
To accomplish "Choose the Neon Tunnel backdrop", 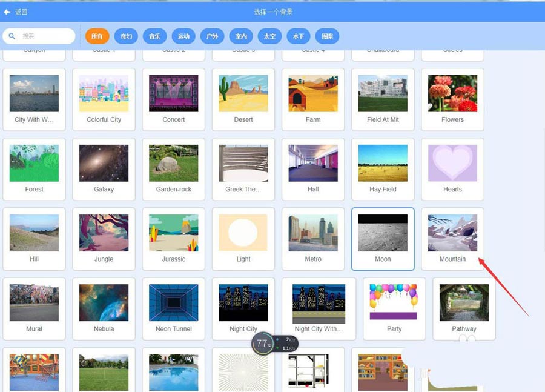I will click(173, 309).
